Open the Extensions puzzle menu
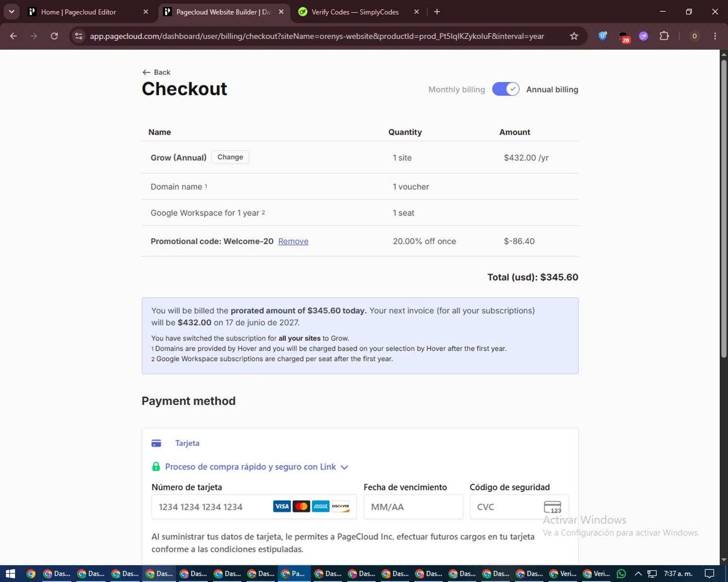728x582 pixels. 664,36
